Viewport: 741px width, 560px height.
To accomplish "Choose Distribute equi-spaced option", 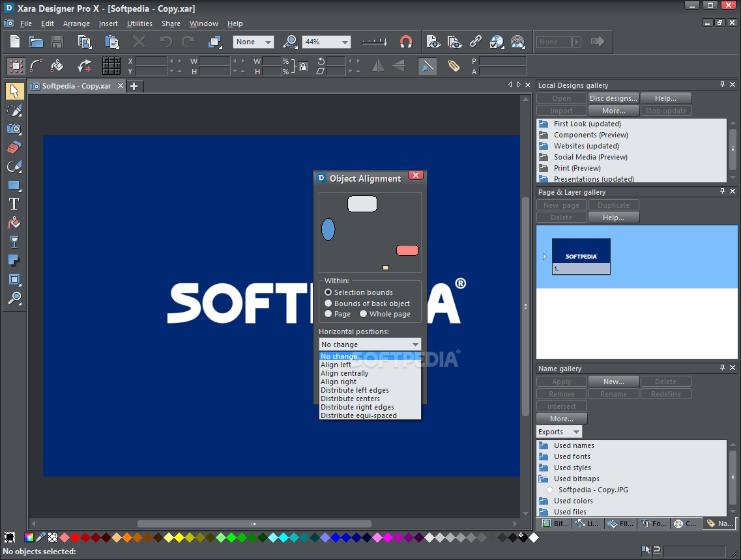I will click(x=370, y=415).
